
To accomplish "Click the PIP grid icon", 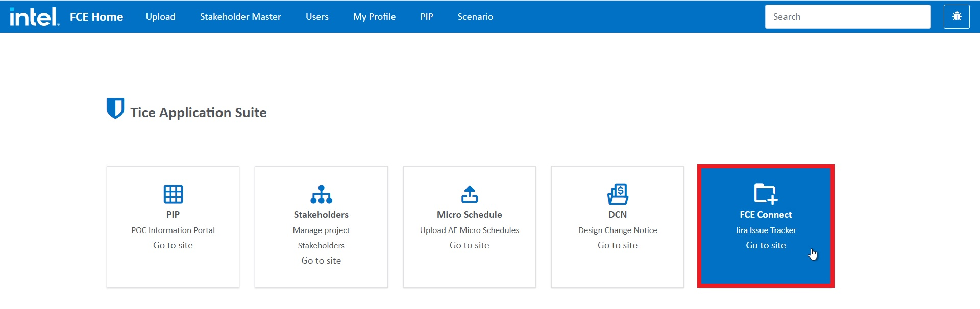I will tap(173, 194).
